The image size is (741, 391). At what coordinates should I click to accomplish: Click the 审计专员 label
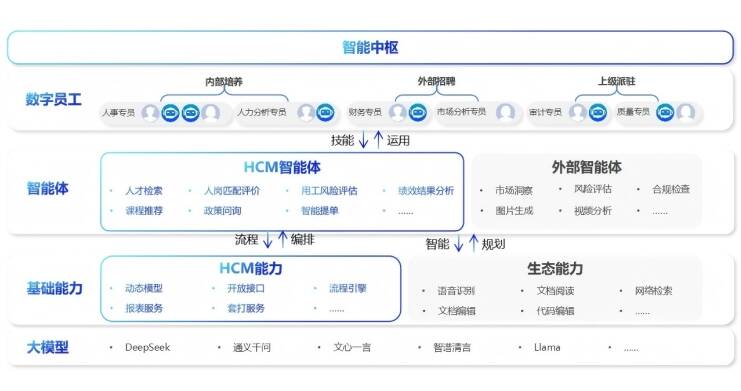coord(545,112)
